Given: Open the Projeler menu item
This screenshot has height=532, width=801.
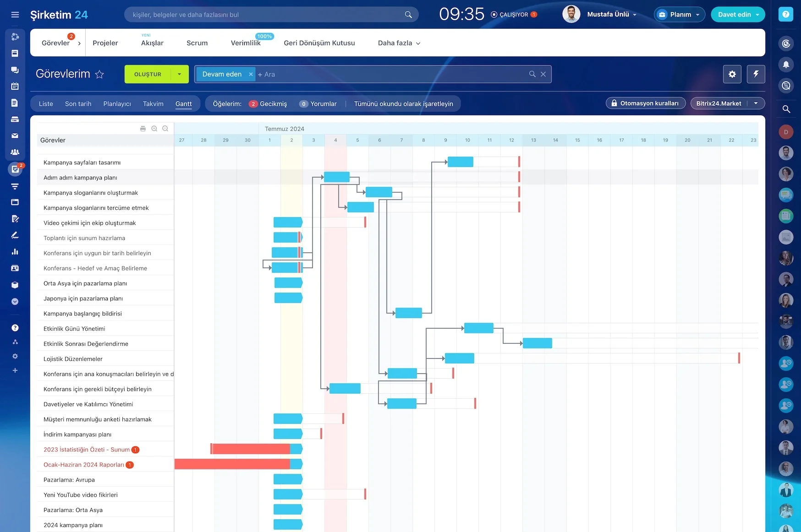Looking at the screenshot, I should click(105, 43).
